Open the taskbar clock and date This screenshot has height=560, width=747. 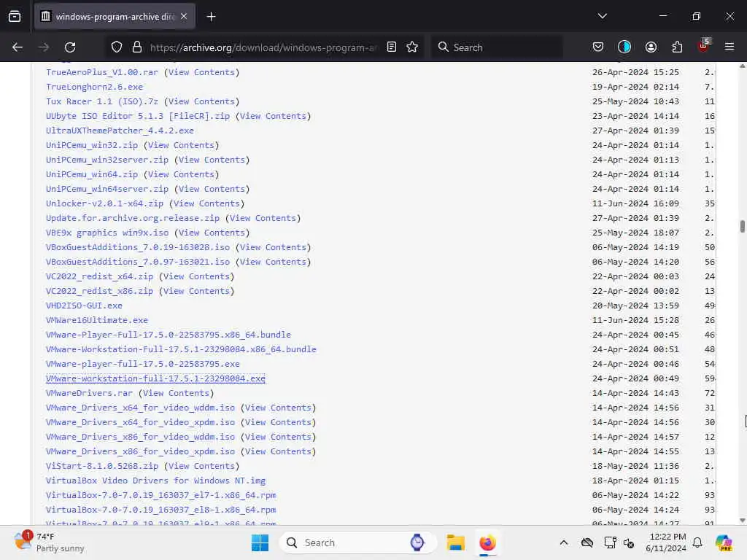click(x=666, y=542)
